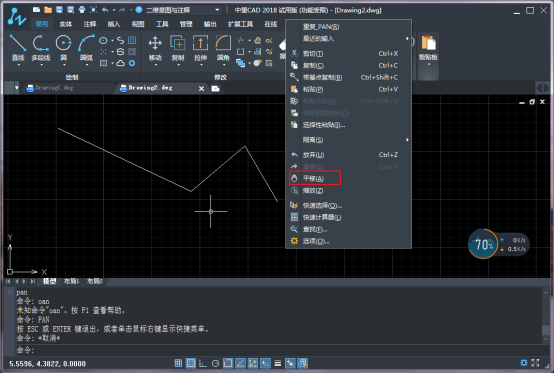Click the command line scrollbar

coord(546,316)
